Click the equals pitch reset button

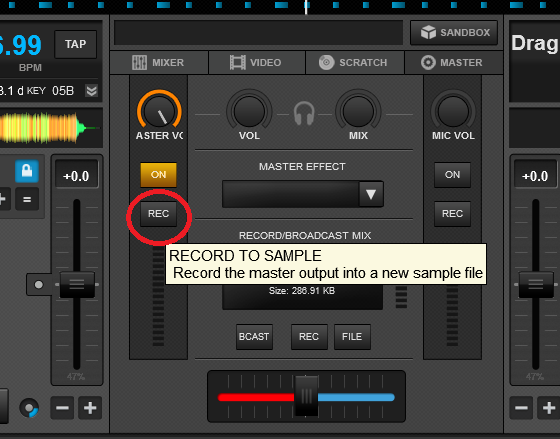(x=27, y=199)
